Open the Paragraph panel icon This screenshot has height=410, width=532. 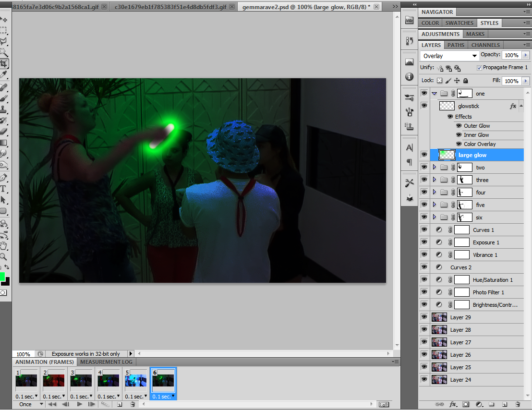tap(410, 162)
